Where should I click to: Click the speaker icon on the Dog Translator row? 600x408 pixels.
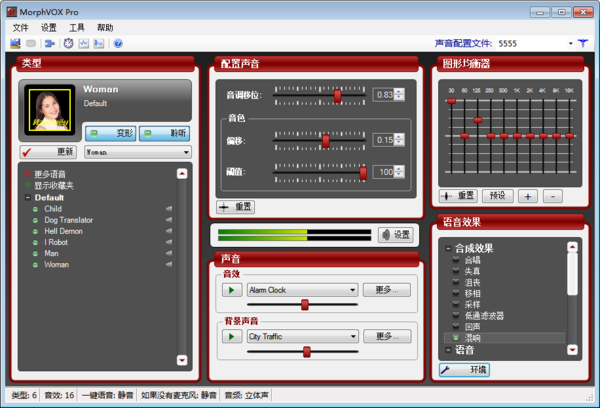click(x=169, y=220)
